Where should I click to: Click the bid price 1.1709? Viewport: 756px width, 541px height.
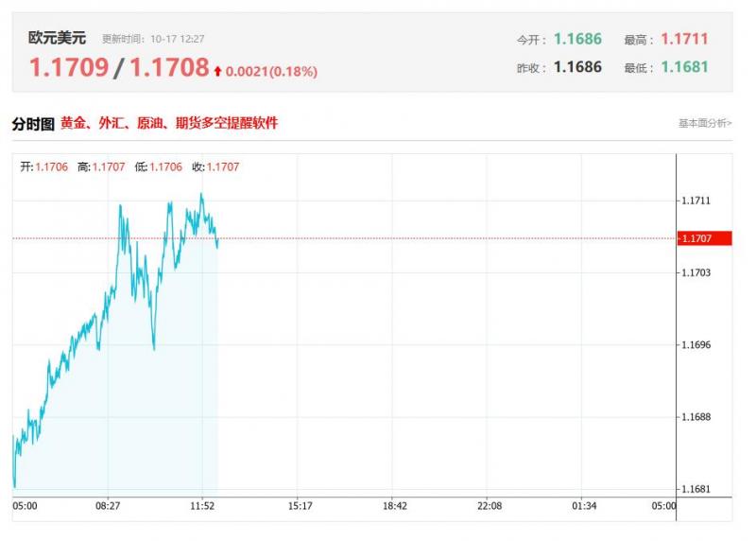pos(69,67)
